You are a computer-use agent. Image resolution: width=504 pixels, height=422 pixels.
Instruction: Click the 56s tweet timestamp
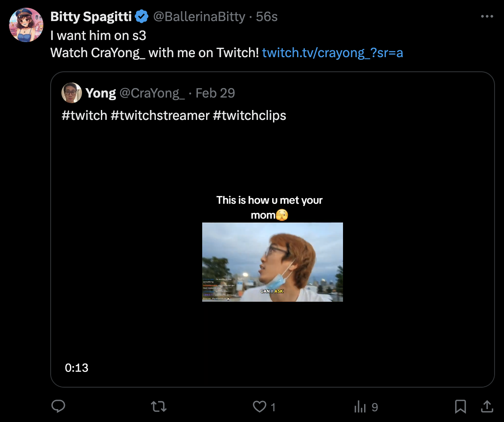point(267,17)
